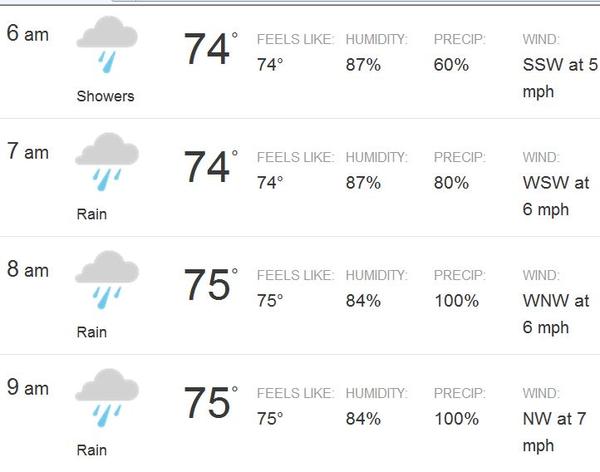This screenshot has width=600, height=472.
Task: Click the Showers condition label
Action: pyautogui.click(x=105, y=96)
